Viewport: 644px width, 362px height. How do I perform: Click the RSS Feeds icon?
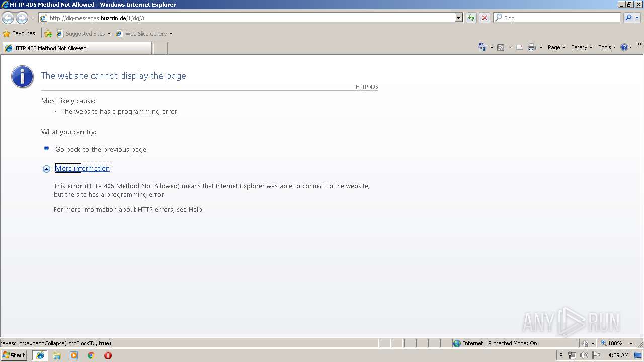pyautogui.click(x=501, y=47)
